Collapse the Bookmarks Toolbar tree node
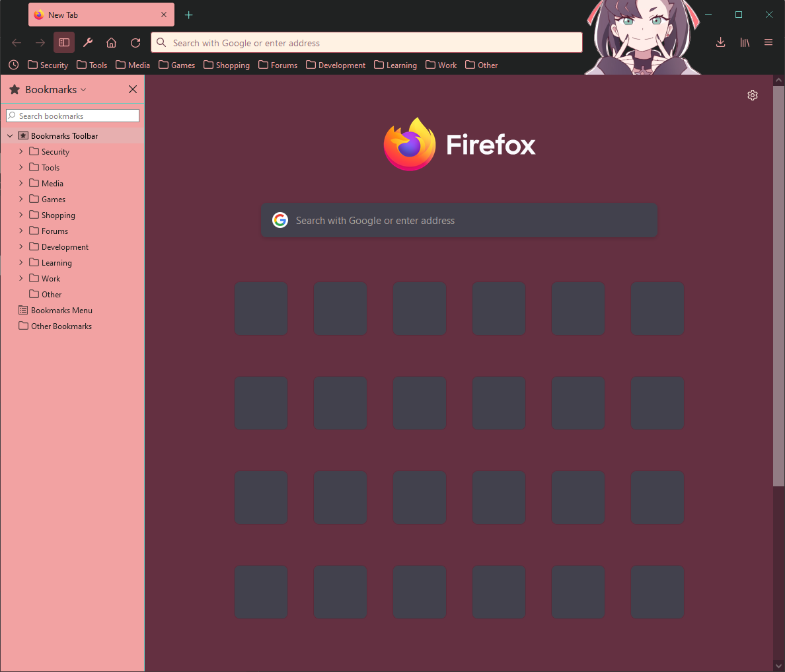The width and height of the screenshot is (785, 672). pos(9,135)
